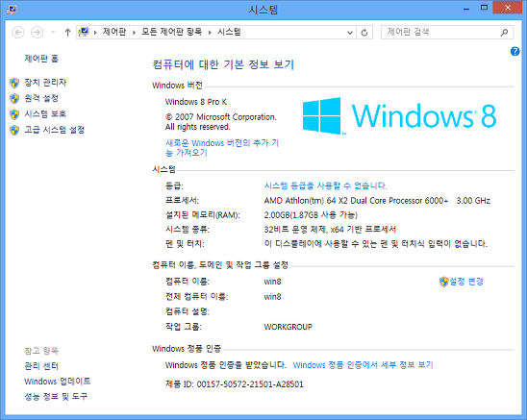Click shield icon beside 고급 시스템 설정
Viewport: 527px width, 420px height.
[x=14, y=130]
